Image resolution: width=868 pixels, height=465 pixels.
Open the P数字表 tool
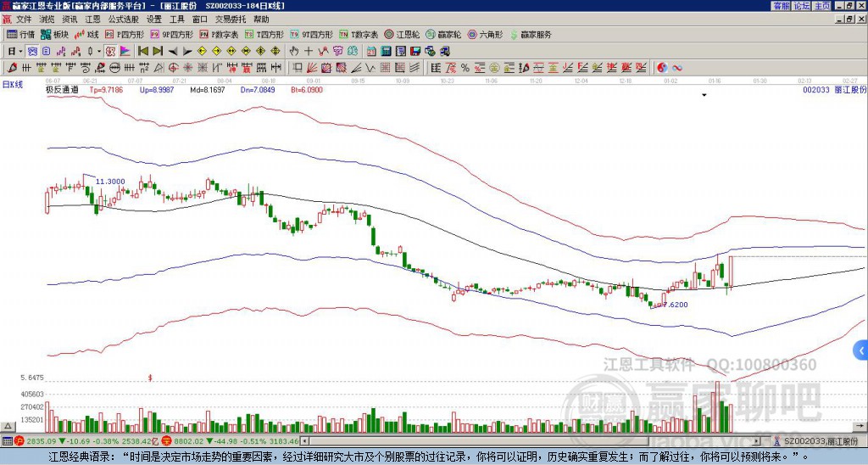point(220,34)
